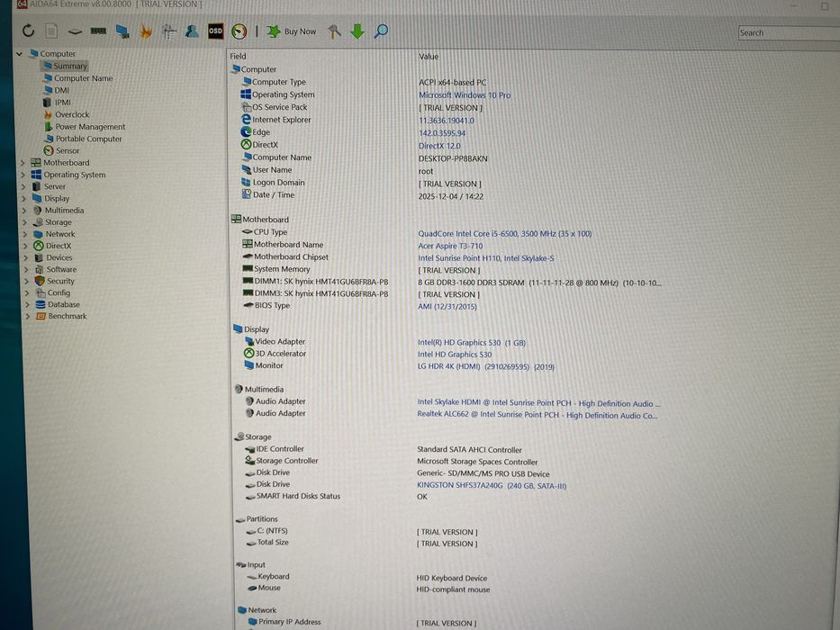Image resolution: width=840 pixels, height=630 pixels.
Task: Open the Microsoft Windows 10 Pro link
Action: pos(465,95)
